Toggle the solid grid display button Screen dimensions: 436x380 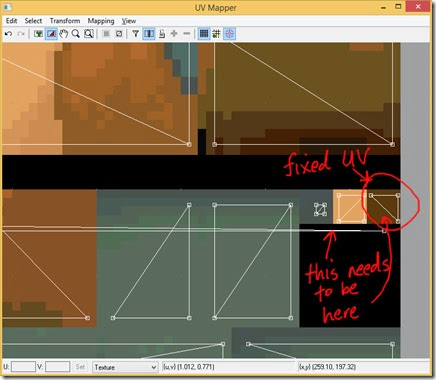click(x=204, y=34)
